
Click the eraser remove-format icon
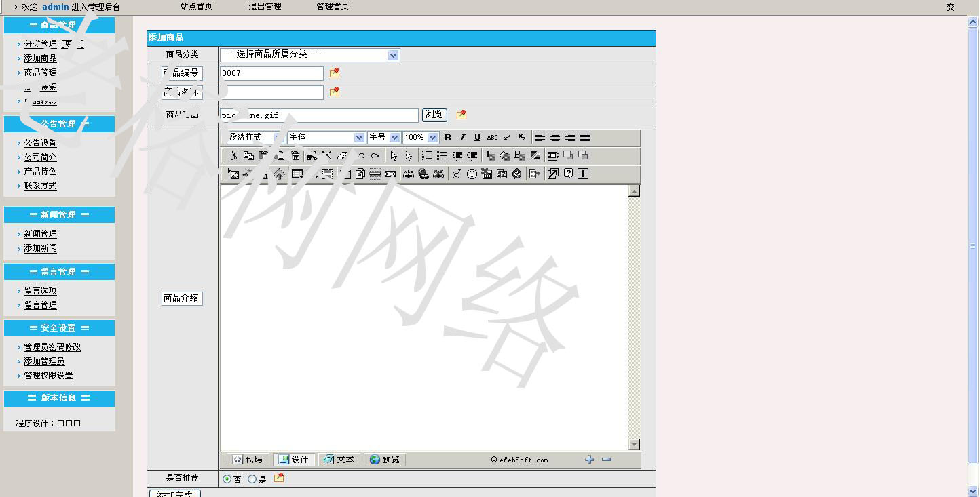pyautogui.click(x=342, y=155)
